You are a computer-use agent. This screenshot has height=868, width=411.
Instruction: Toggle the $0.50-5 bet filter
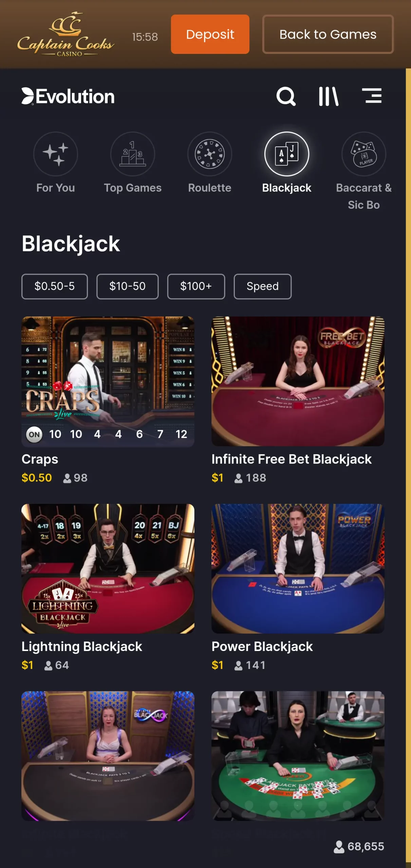coord(55,287)
